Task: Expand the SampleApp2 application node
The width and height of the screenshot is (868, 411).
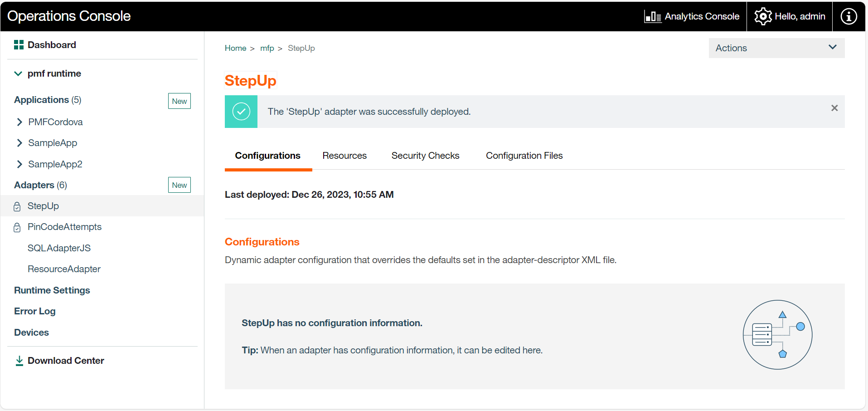Action: [x=19, y=164]
